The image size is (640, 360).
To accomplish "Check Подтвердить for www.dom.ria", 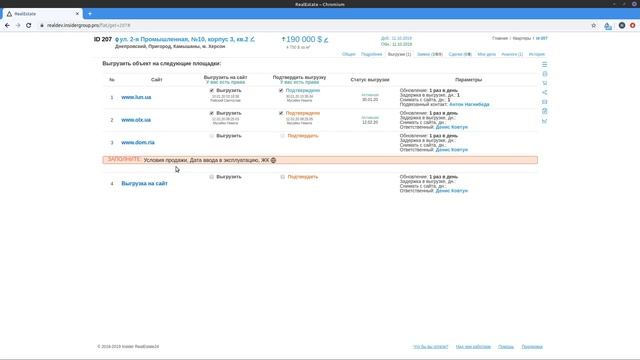I will (x=282, y=136).
